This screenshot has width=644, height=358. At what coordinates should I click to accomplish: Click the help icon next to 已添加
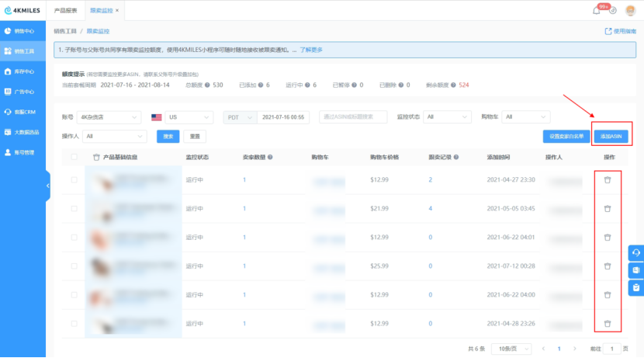click(x=261, y=85)
